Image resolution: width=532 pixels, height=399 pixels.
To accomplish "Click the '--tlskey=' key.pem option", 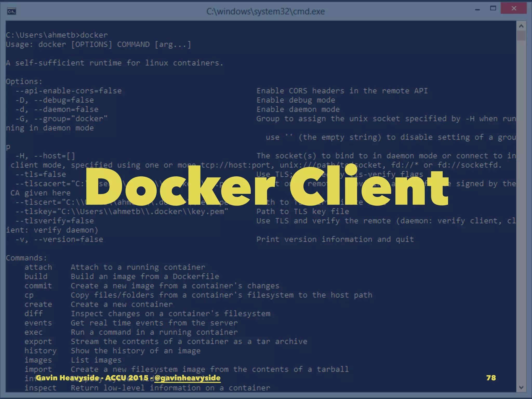I will [x=122, y=211].
